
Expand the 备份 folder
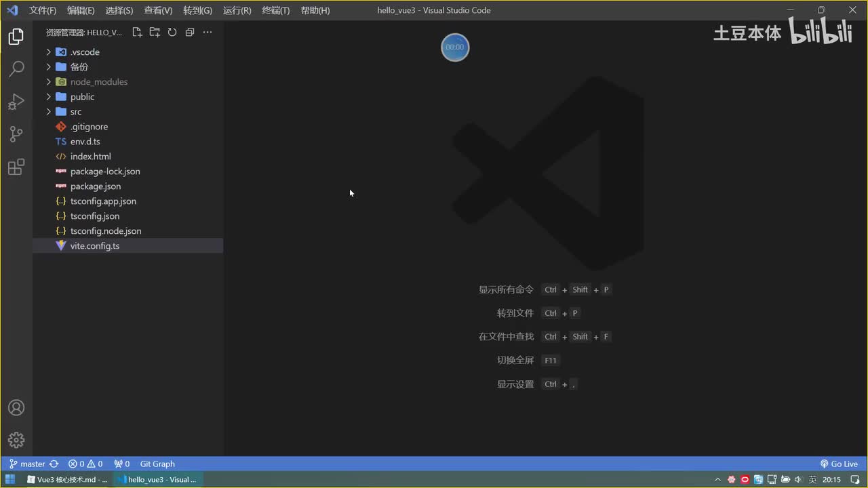[x=127, y=67]
